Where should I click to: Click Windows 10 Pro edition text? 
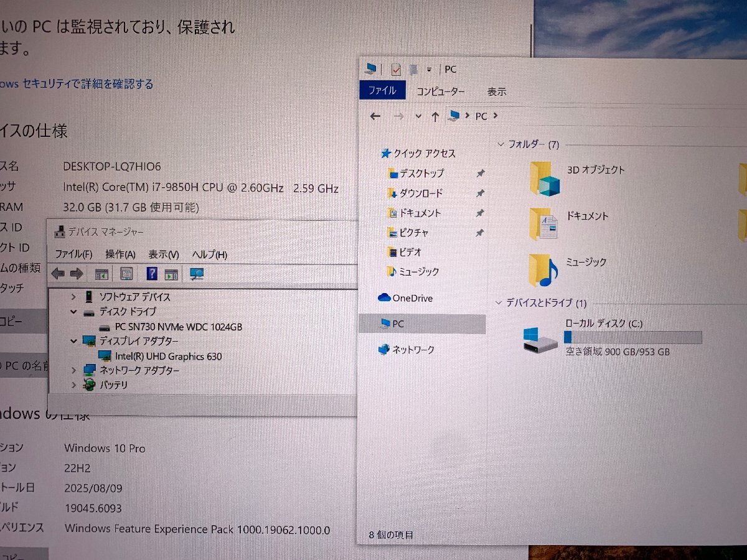click(105, 448)
